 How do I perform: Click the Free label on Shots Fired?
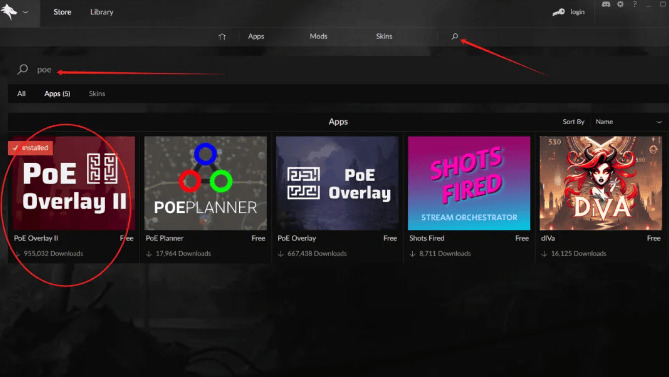(522, 238)
